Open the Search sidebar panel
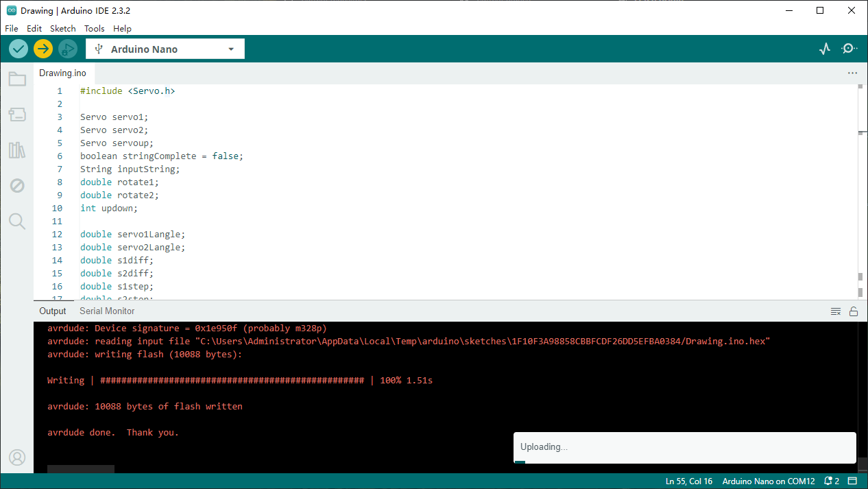 (x=17, y=221)
